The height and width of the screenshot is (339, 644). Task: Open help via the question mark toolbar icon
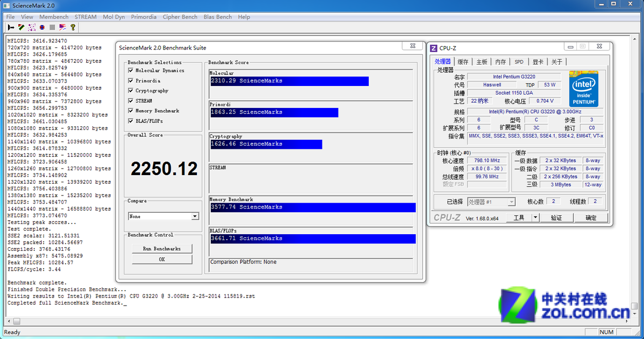72,27
